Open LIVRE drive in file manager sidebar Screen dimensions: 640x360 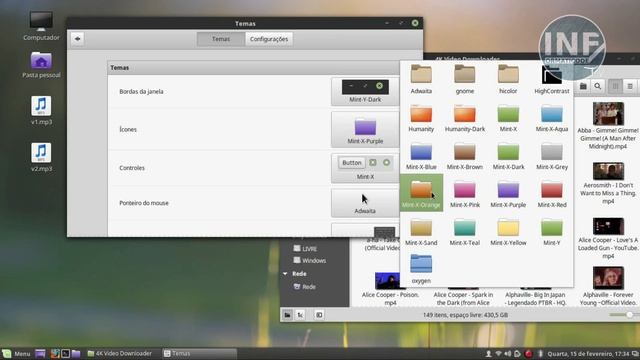pyautogui.click(x=305, y=249)
